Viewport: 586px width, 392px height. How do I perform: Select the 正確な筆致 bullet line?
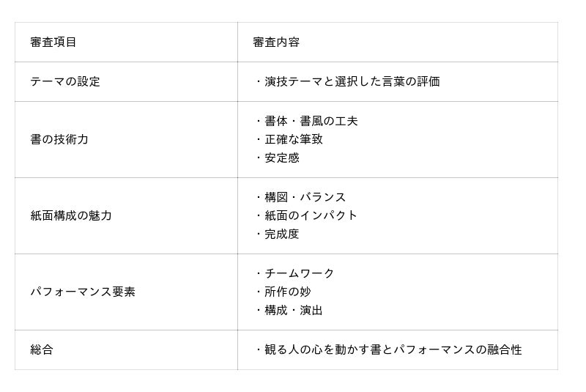coord(293,139)
